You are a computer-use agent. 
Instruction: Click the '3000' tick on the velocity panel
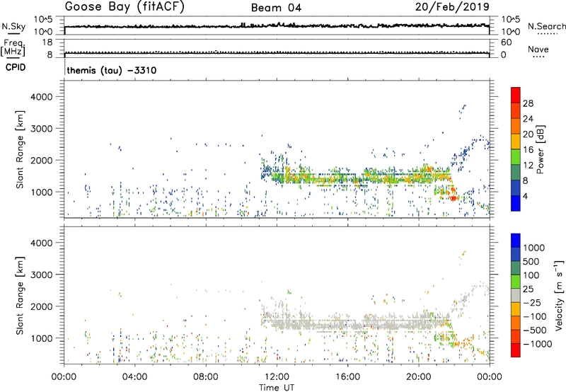coord(42,275)
